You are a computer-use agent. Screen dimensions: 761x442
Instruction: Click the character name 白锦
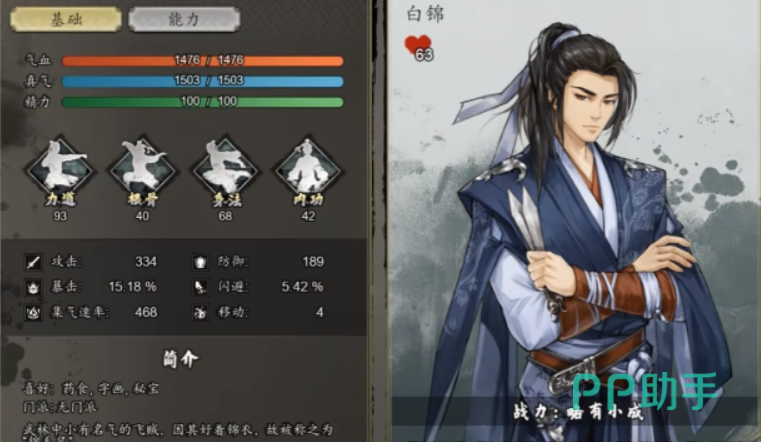tap(425, 14)
